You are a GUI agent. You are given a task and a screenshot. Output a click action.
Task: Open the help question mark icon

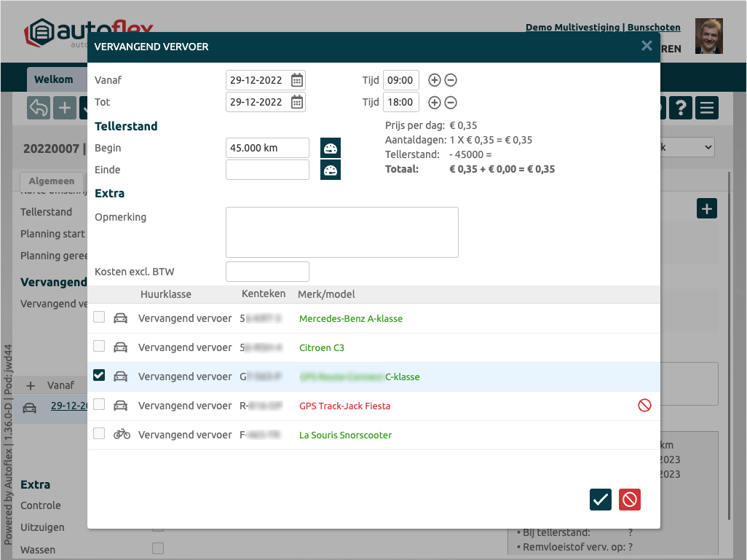680,108
